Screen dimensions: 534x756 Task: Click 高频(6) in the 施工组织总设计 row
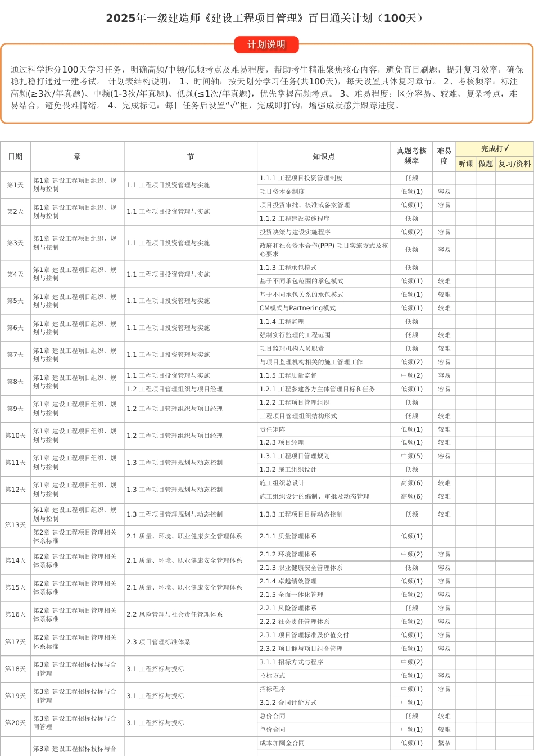411,483
